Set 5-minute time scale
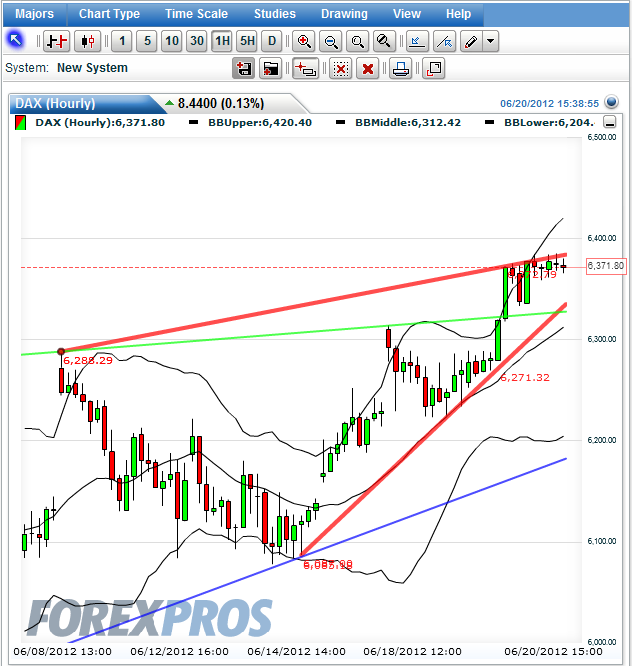Image resolution: width=632 pixels, height=666 pixels. 147,41
